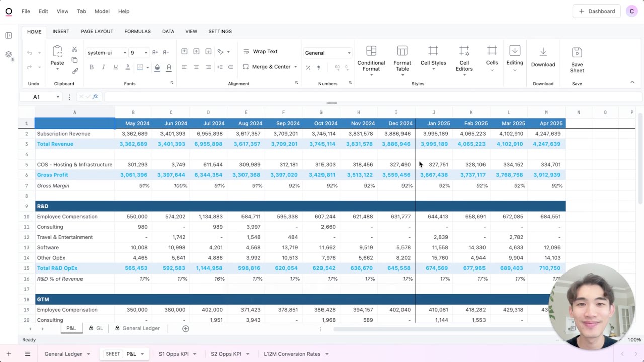Click the fill color bucket swatch

click(x=157, y=67)
